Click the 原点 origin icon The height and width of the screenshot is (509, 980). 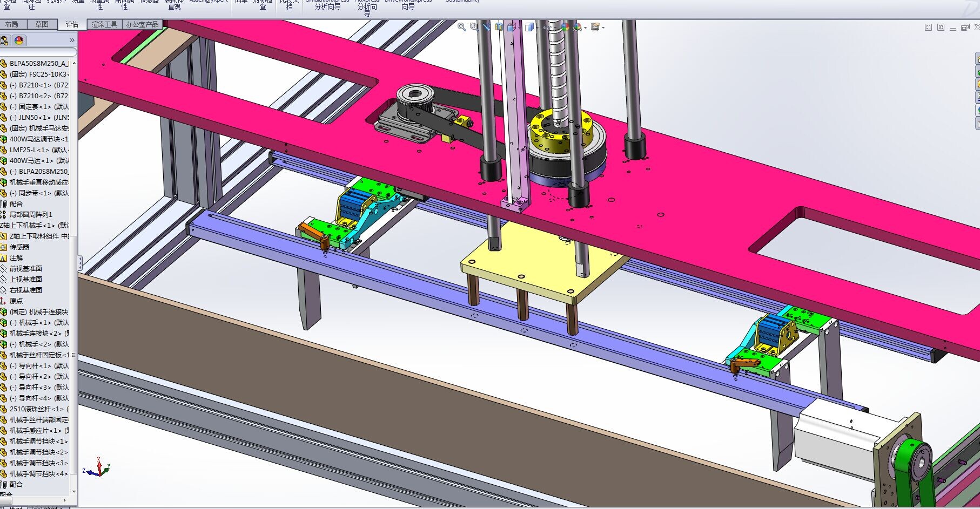(x=3, y=301)
